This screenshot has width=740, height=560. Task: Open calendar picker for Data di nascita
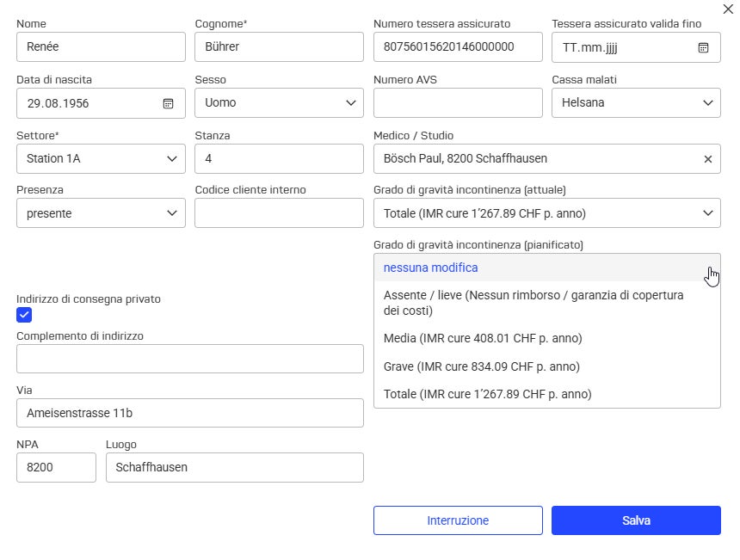(x=168, y=103)
